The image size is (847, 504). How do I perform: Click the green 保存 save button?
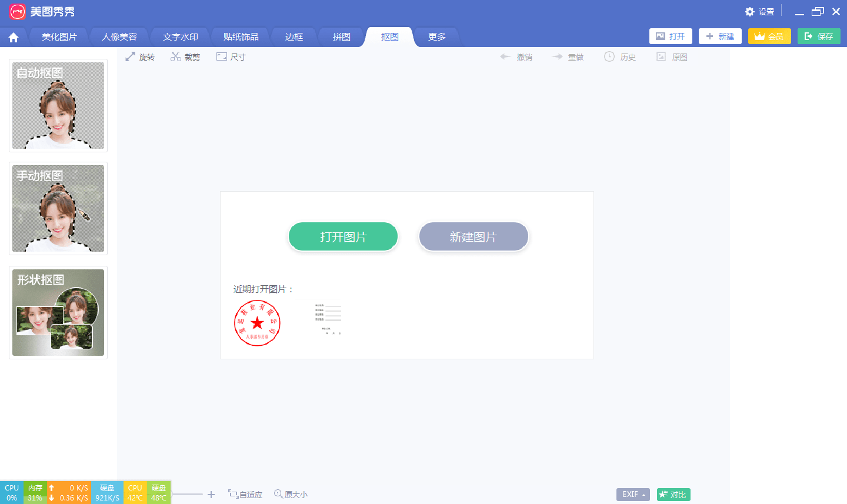(819, 36)
